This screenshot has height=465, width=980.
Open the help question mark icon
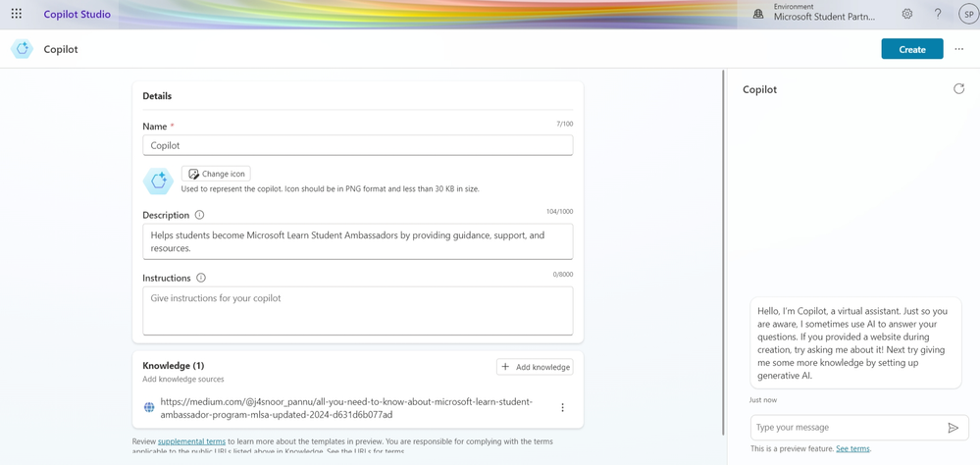pyautogui.click(x=938, y=14)
